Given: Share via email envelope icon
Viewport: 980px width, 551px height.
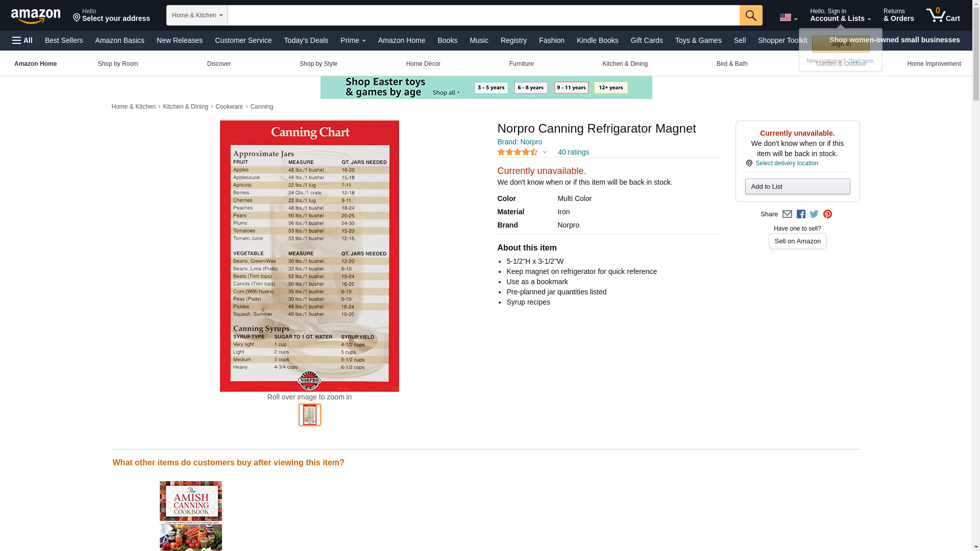Looking at the screenshot, I should tap(787, 214).
